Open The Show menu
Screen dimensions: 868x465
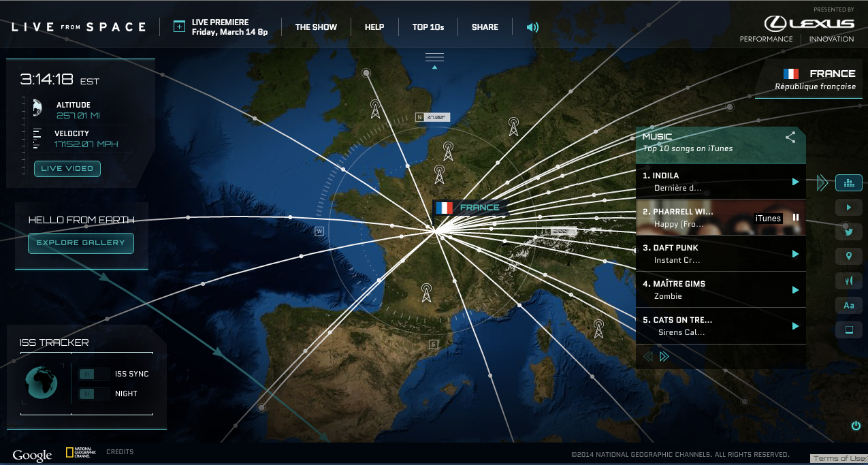tap(316, 27)
